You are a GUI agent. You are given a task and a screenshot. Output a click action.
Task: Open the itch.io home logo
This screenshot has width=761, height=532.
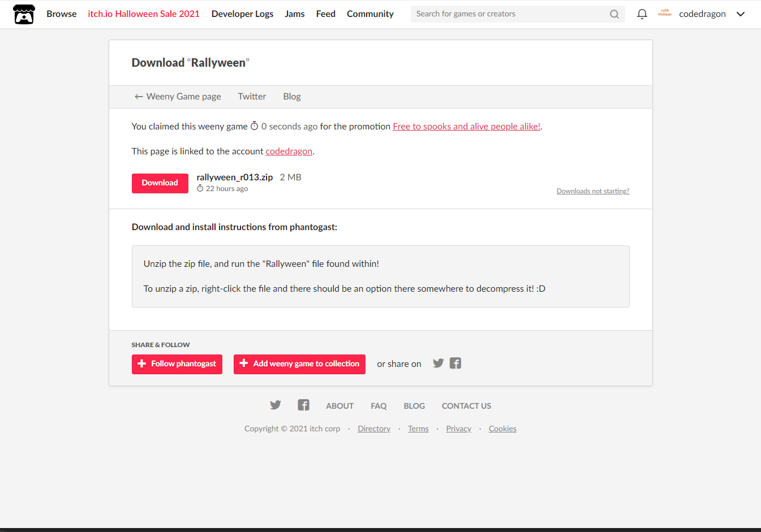[24, 14]
